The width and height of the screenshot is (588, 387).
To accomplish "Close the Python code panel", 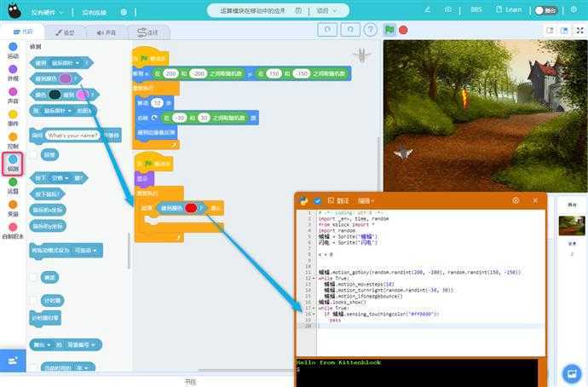I will pos(535,200).
